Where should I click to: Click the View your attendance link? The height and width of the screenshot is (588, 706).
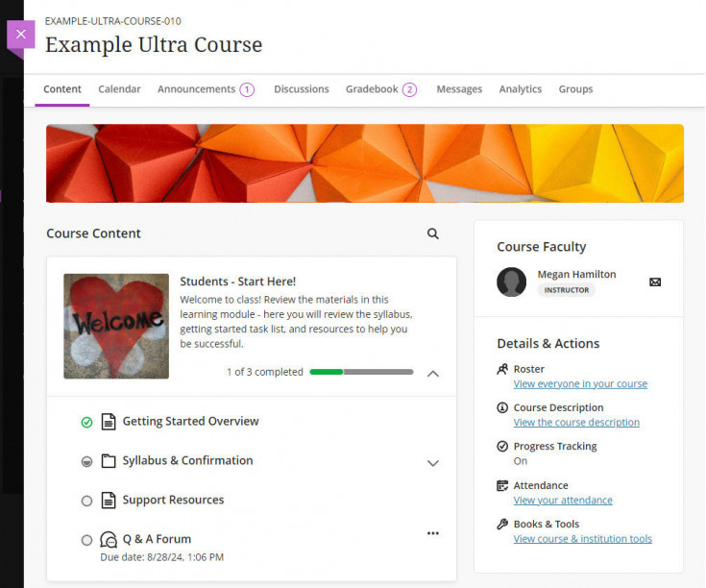tap(563, 501)
